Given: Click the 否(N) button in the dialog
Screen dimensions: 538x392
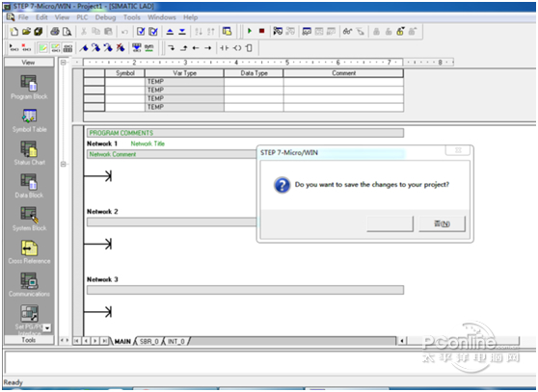Looking at the screenshot, I should [442, 223].
